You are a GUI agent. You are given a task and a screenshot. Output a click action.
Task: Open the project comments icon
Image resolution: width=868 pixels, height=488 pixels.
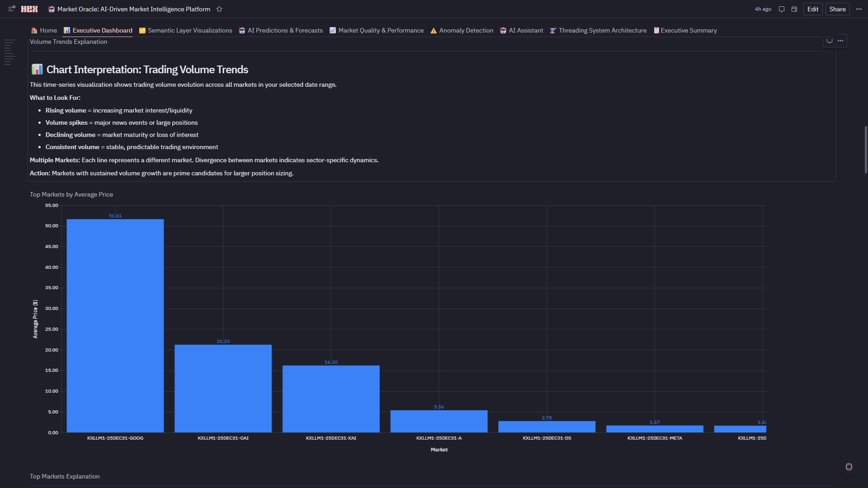point(781,9)
